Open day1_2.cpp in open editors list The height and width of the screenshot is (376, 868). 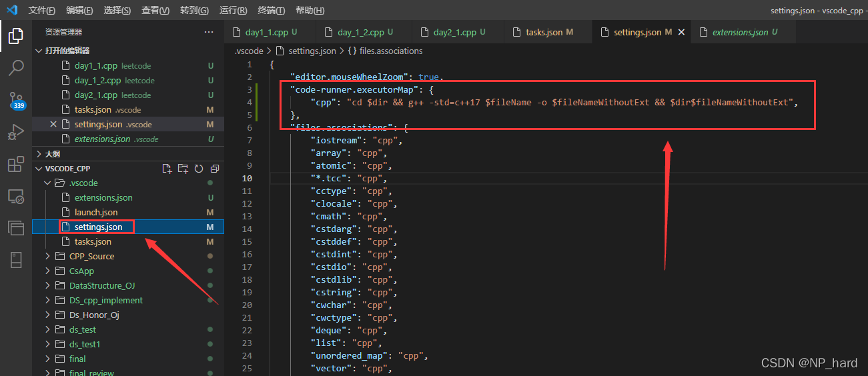(x=127, y=80)
